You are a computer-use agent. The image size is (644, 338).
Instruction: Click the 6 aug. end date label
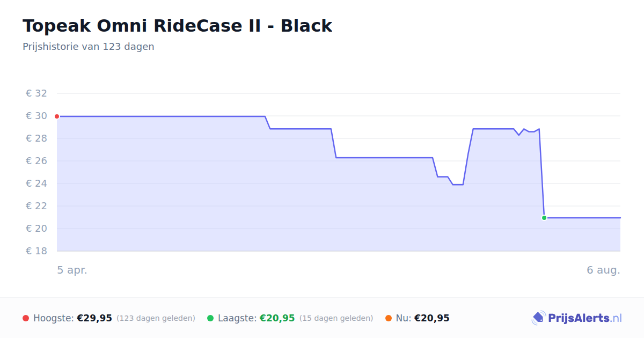click(x=603, y=270)
